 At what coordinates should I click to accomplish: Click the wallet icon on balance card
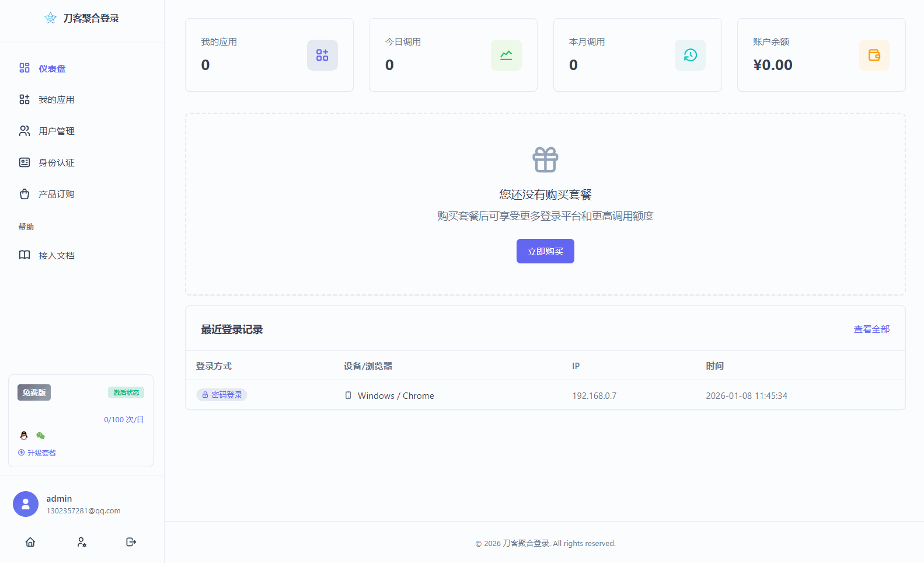coord(874,55)
